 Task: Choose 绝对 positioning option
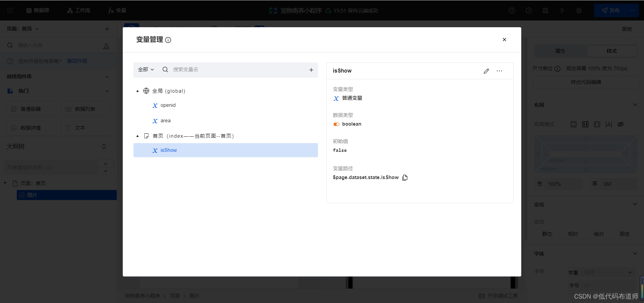pyautogui.click(x=599, y=234)
